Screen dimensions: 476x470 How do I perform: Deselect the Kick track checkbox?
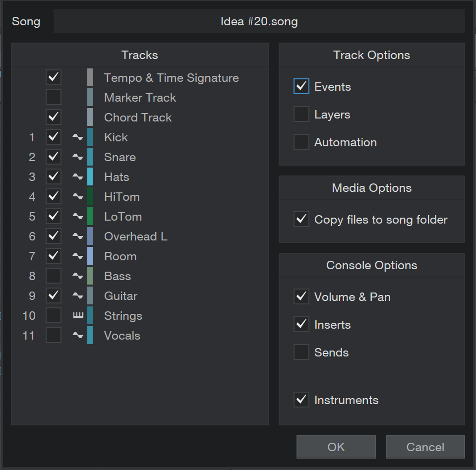(x=54, y=137)
